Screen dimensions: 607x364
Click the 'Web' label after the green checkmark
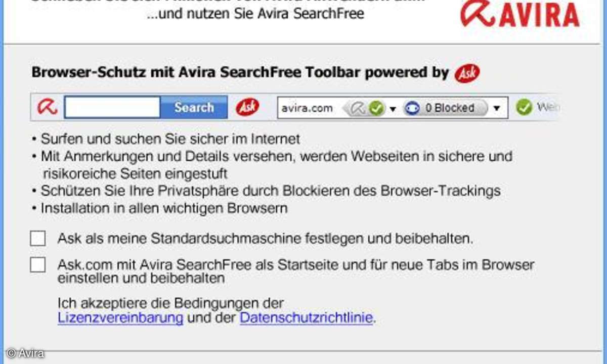(x=547, y=108)
